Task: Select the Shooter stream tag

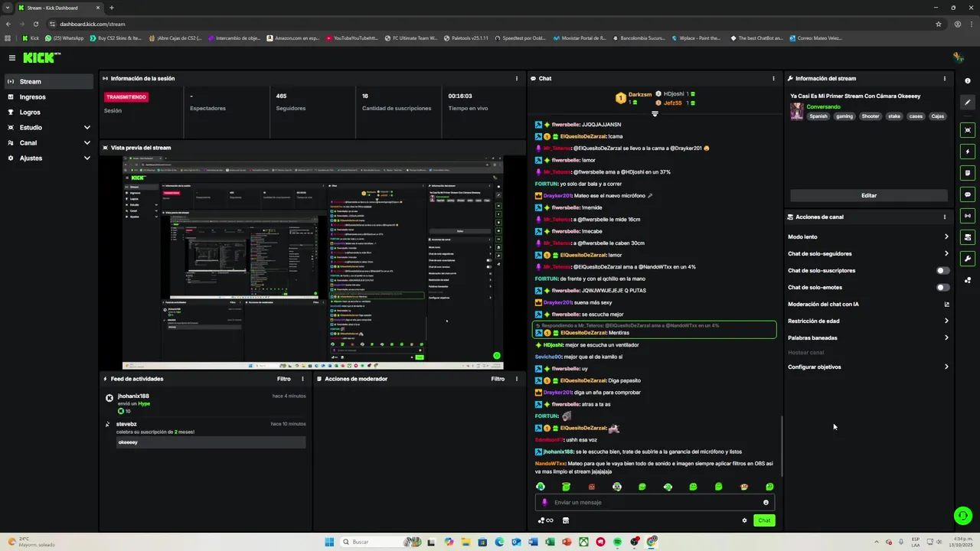Action: 871,116
